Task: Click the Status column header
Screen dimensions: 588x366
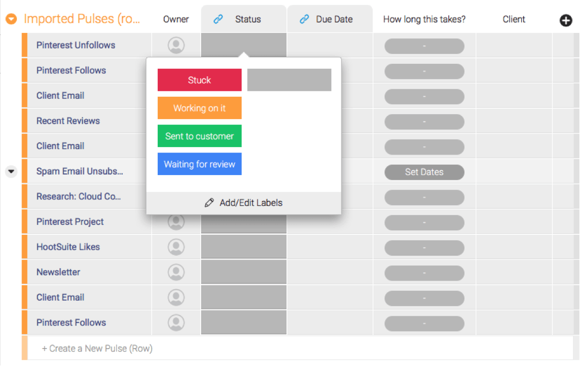Action: click(244, 19)
